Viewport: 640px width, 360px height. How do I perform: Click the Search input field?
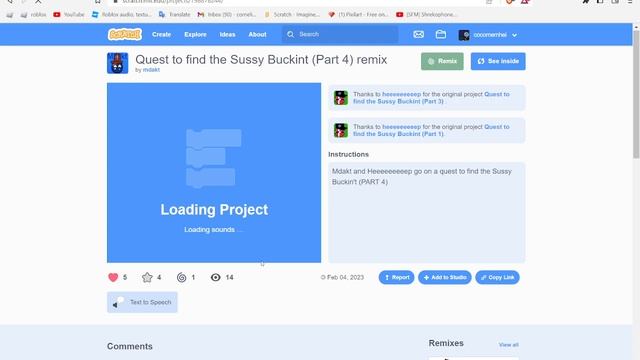click(340, 34)
